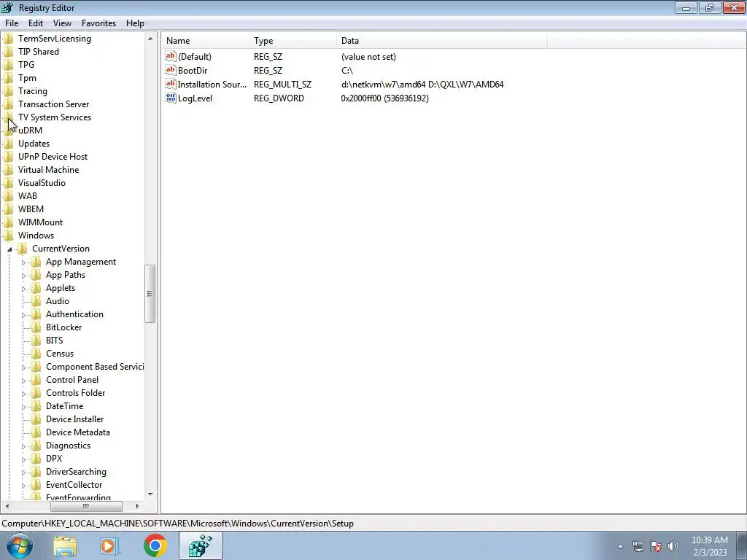Open the File menu
Screen dimensions: 747x560
coord(12,23)
